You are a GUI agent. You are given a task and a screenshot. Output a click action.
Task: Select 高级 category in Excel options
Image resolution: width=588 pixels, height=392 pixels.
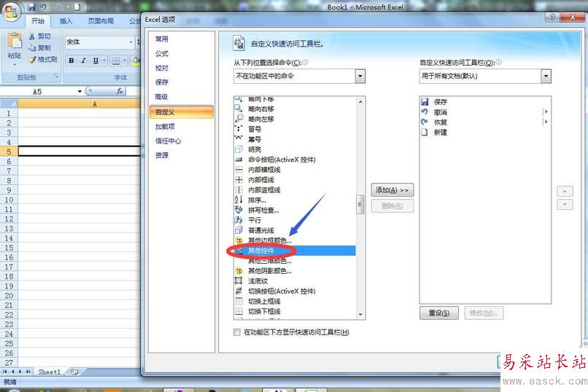coord(182,97)
